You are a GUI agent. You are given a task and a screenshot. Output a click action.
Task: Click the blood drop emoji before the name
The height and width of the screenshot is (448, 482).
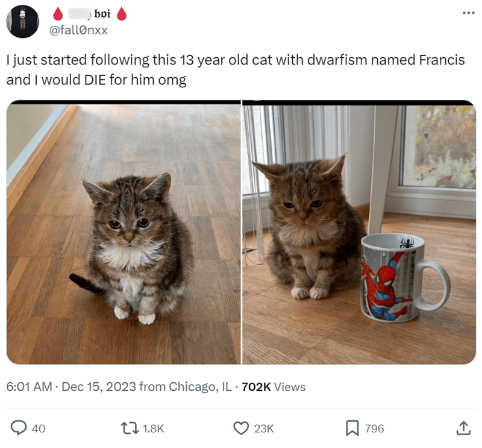pos(58,14)
